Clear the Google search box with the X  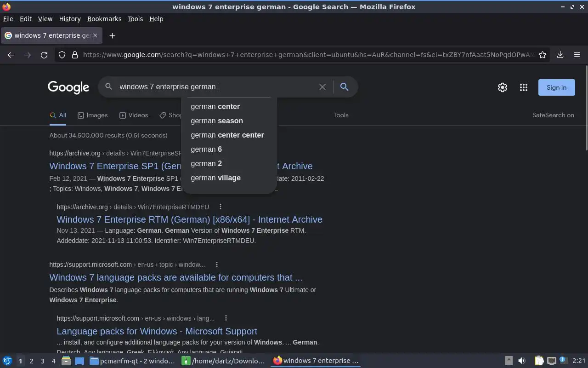pyautogui.click(x=322, y=87)
